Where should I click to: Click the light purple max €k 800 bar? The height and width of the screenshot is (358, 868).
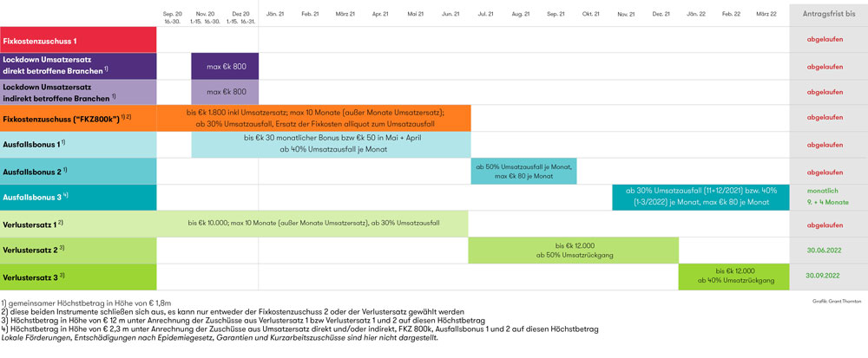point(225,92)
